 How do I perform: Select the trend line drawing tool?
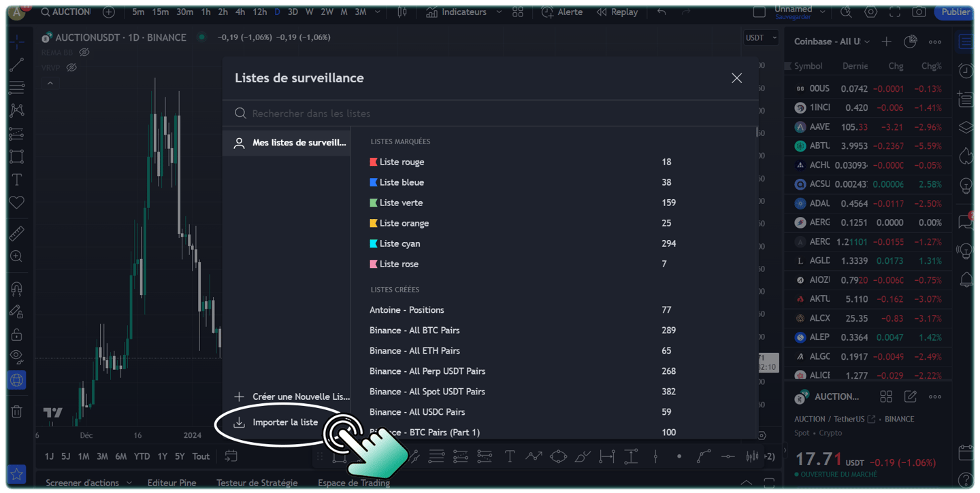[17, 65]
